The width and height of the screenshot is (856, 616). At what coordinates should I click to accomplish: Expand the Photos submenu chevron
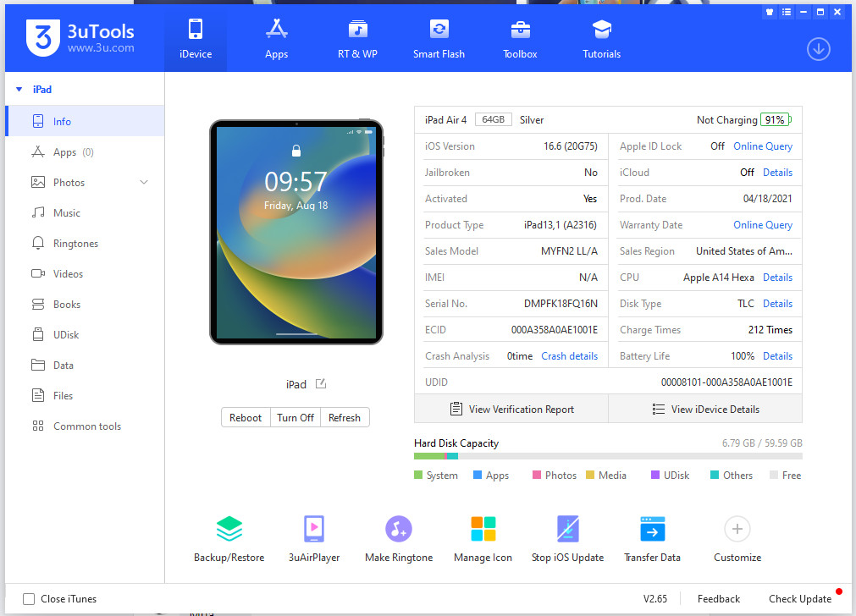pos(144,182)
